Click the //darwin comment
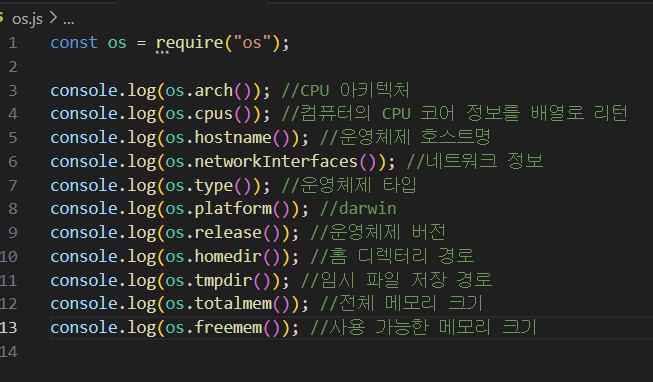The width and height of the screenshot is (653, 382). (x=358, y=208)
